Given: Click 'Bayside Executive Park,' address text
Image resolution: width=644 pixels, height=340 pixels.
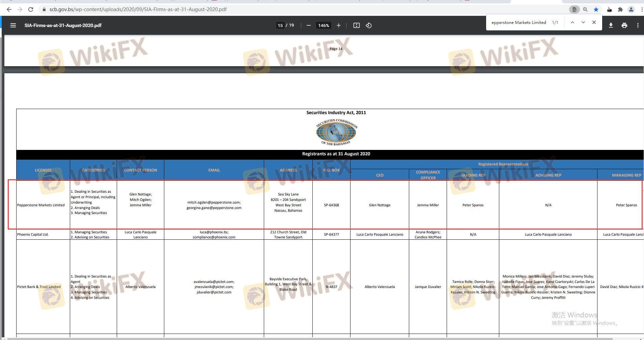Looking at the screenshot, I should (x=288, y=279).
